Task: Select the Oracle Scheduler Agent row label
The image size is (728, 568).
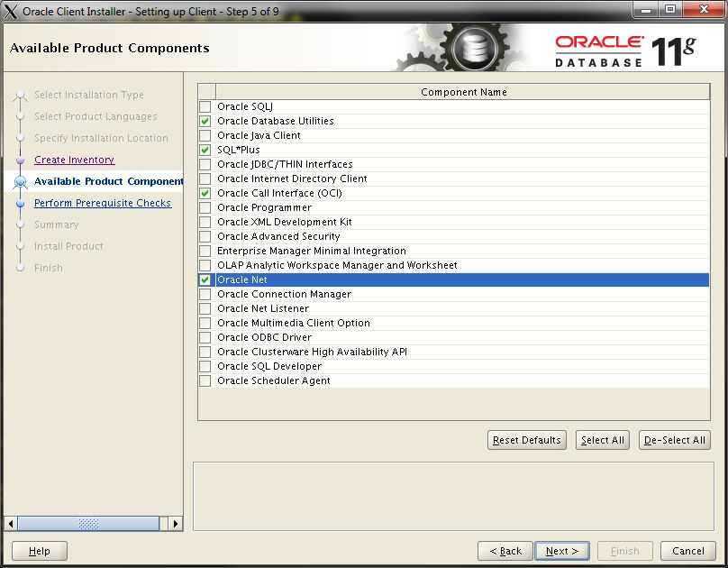Action: pyautogui.click(x=274, y=380)
